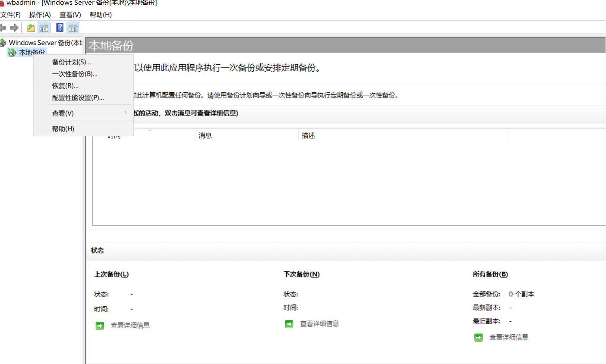The width and height of the screenshot is (606, 364).
Task: Click the 全部备份 label
Action: 486,294
